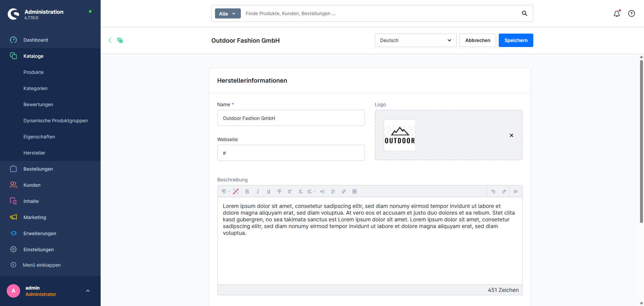Open the text alignment dropdown
This screenshot has height=306, width=644.
pyautogui.click(x=312, y=191)
